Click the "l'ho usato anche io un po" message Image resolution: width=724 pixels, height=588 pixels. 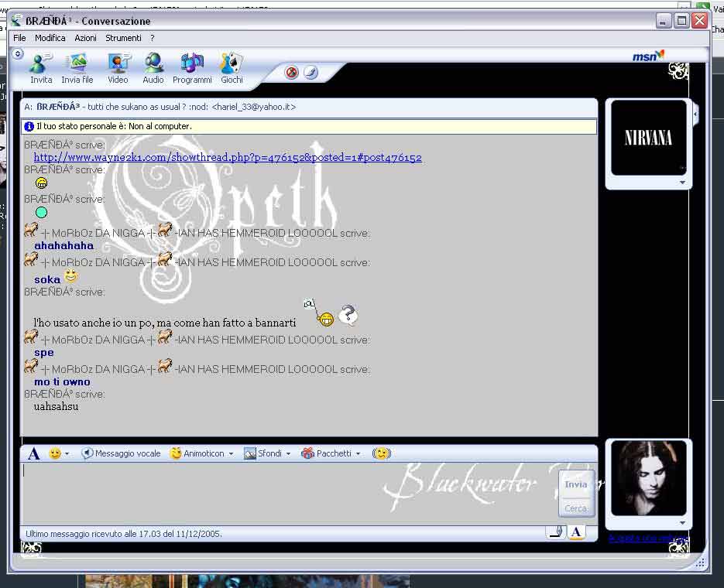[165, 323]
